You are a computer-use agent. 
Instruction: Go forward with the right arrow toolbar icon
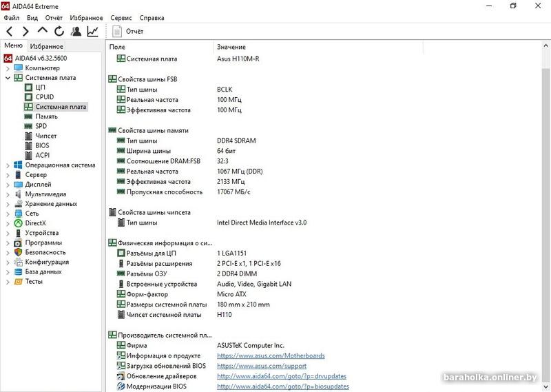[x=25, y=32]
